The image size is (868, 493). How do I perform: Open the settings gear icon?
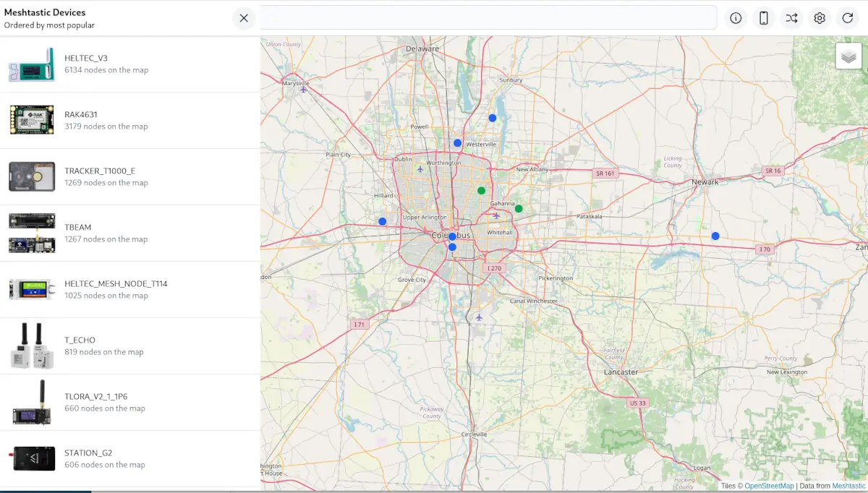click(x=820, y=18)
